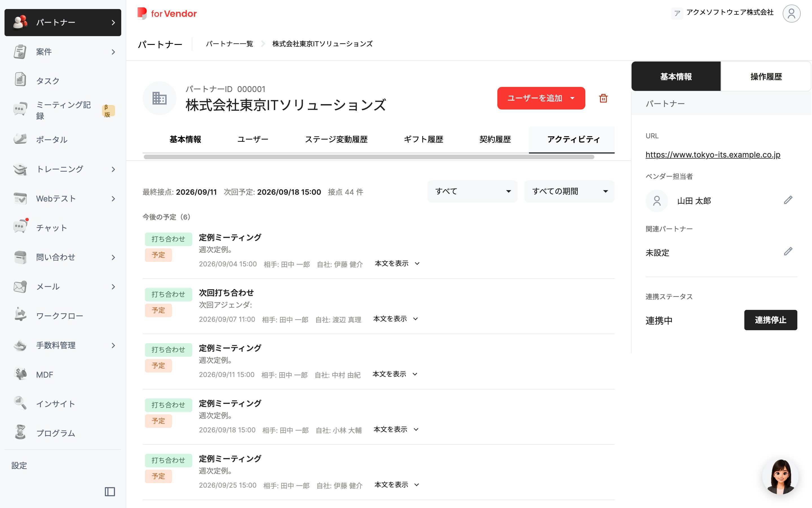Screen dimensions: 812x508
Task: Collapse sidebar with panel toggle icon
Action: (110, 492)
